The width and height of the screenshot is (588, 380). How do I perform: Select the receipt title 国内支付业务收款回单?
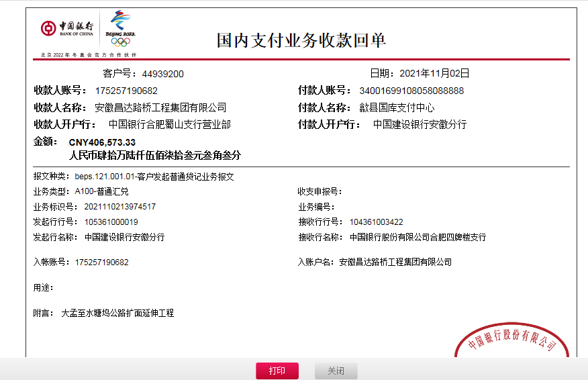click(x=301, y=40)
